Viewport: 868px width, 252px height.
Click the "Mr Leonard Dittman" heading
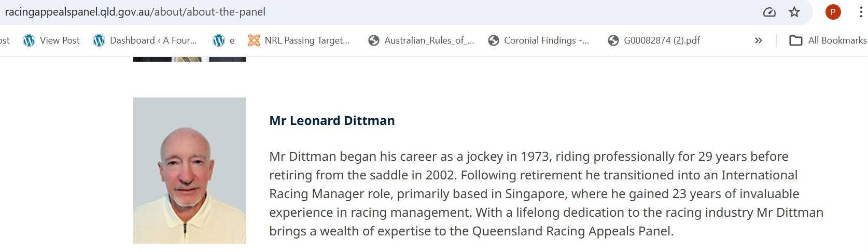coord(332,121)
